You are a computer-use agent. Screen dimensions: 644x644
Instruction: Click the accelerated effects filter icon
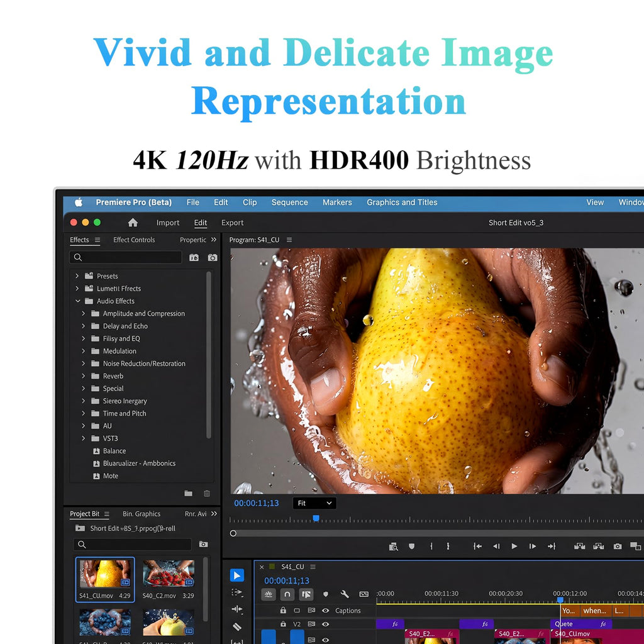194,257
